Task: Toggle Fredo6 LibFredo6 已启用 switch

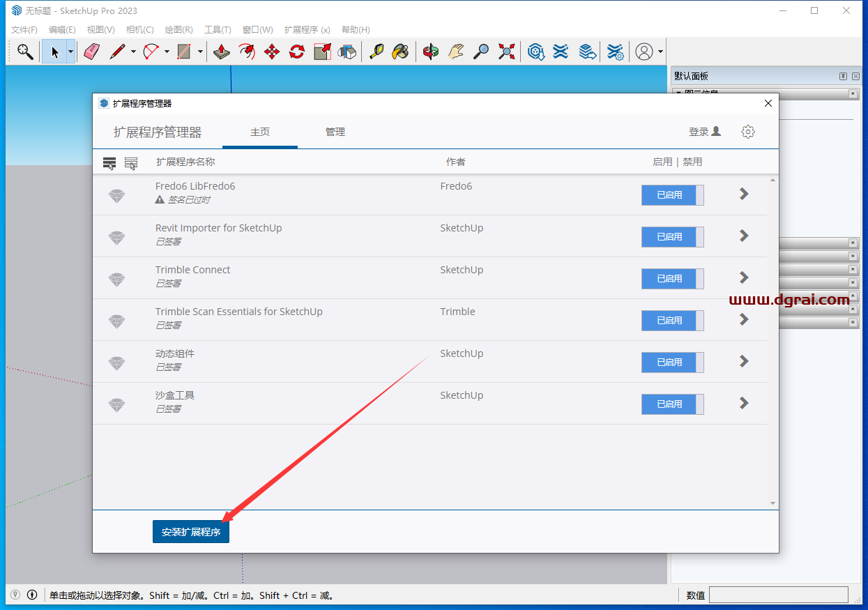Action: [673, 195]
